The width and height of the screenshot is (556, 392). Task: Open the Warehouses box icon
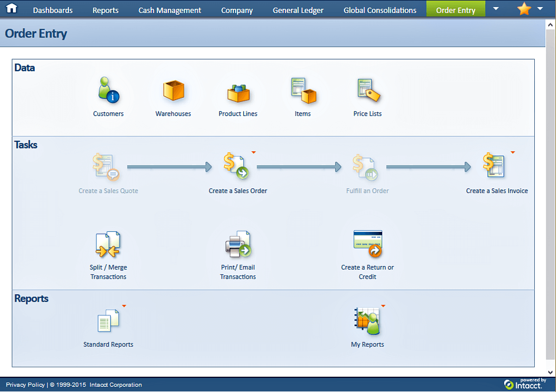pyautogui.click(x=173, y=90)
